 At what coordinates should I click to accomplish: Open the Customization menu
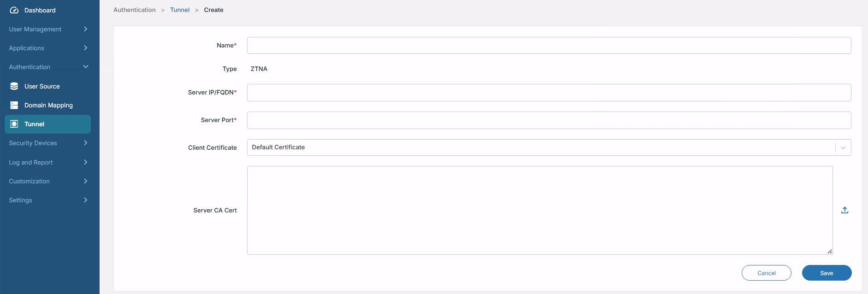pyautogui.click(x=85, y=181)
